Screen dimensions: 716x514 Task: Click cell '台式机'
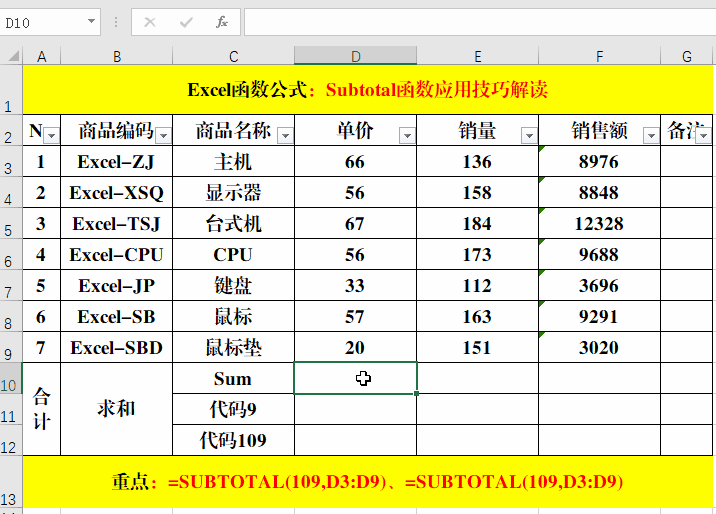pyautogui.click(x=233, y=224)
